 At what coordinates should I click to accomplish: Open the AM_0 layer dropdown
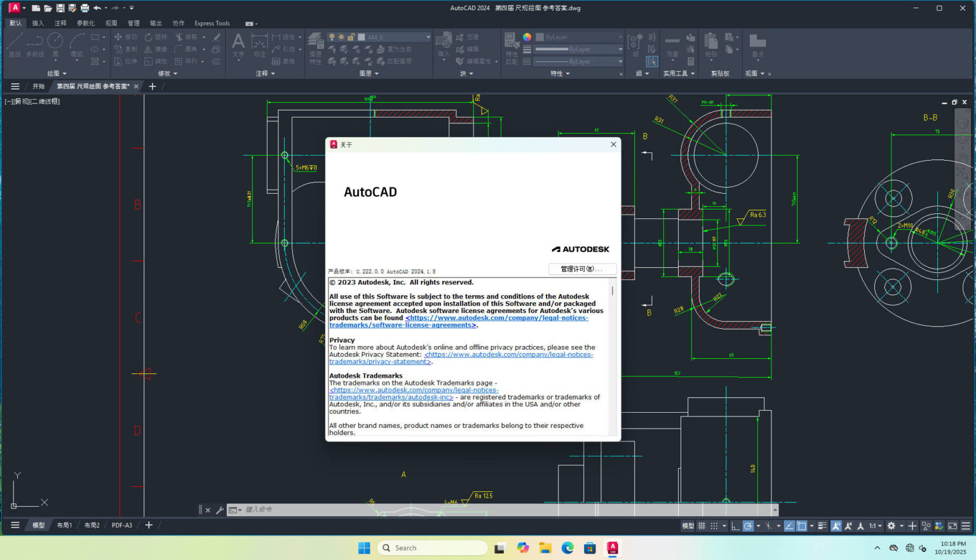click(x=427, y=37)
